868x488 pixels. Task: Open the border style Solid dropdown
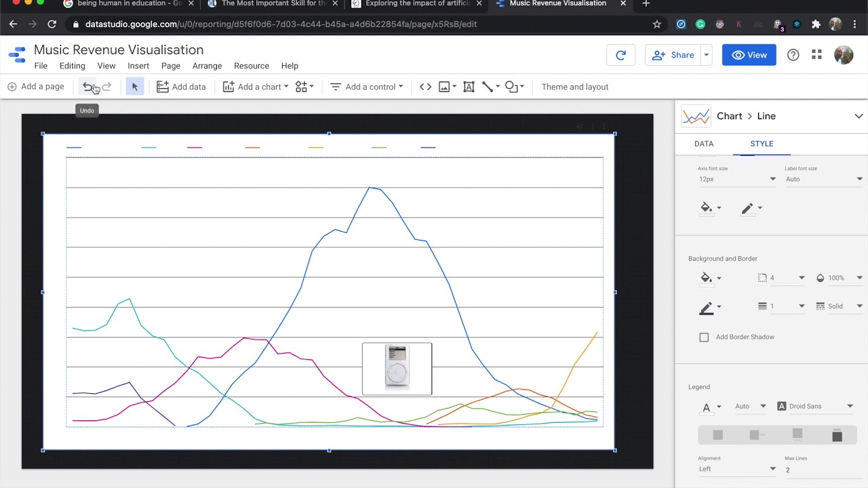pos(840,306)
